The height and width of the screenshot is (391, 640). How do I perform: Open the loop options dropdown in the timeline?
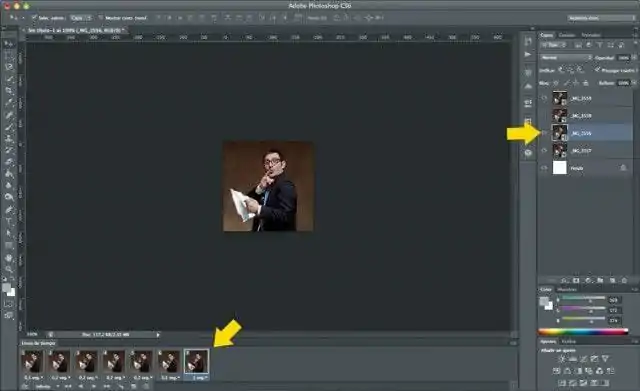click(47, 386)
